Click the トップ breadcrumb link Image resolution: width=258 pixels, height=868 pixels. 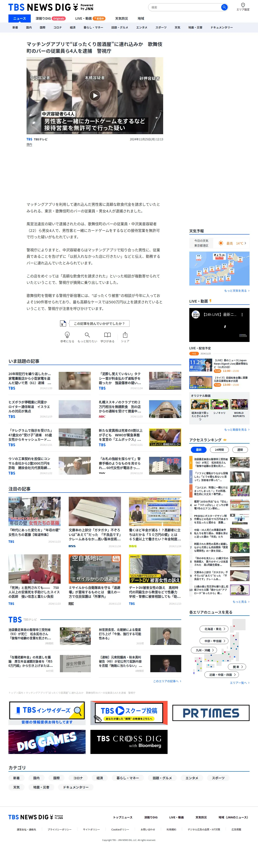pyautogui.click(x=12, y=693)
